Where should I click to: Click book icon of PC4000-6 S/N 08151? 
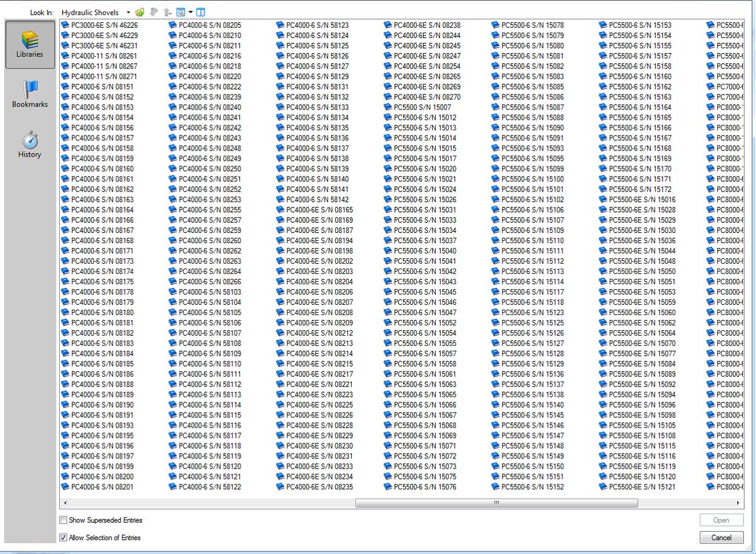[65, 87]
